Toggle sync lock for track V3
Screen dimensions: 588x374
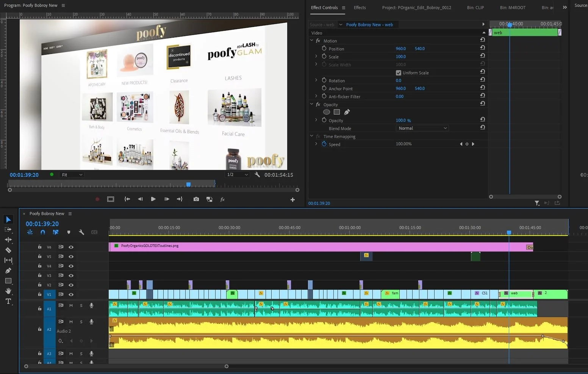(61, 275)
